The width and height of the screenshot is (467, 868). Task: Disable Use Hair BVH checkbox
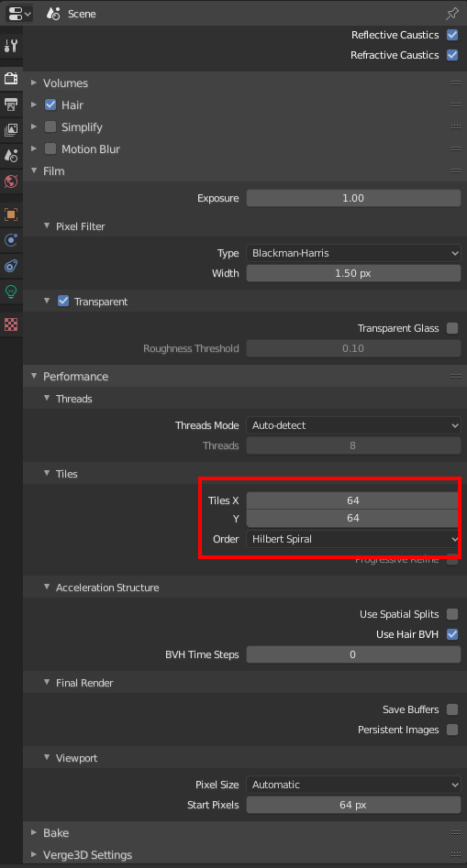pyautogui.click(x=452, y=634)
